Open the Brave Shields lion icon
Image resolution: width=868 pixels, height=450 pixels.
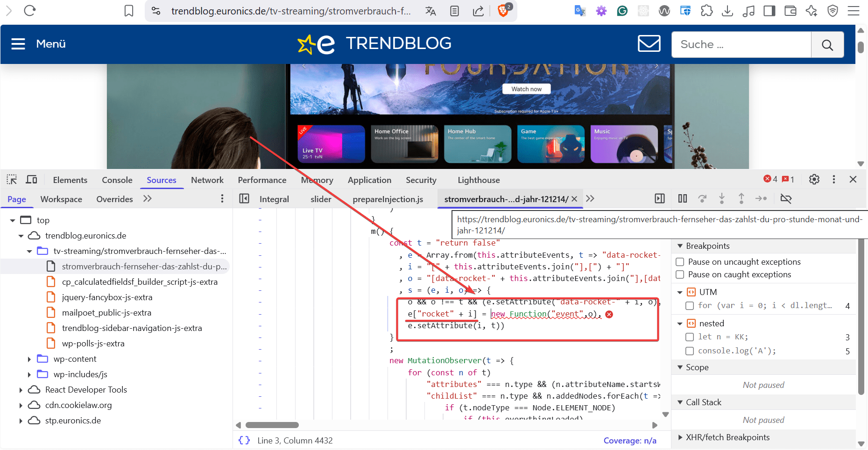[504, 10]
